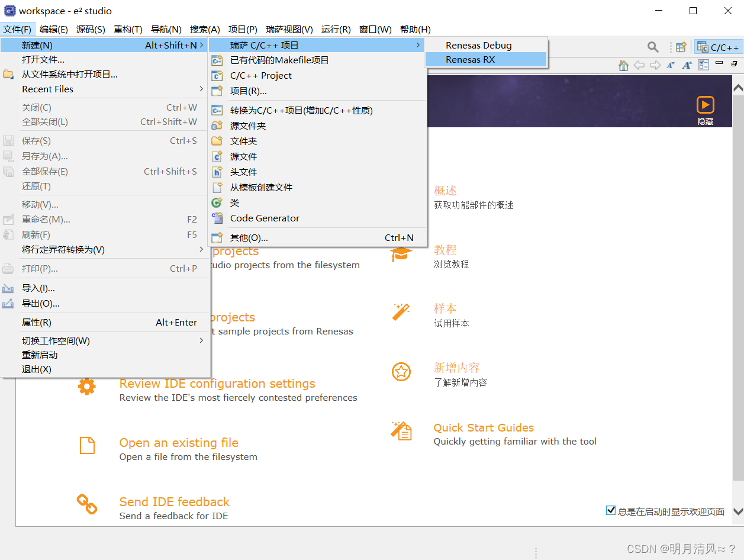Click the navigate back arrow icon
This screenshot has height=560, width=744.
[x=639, y=65]
